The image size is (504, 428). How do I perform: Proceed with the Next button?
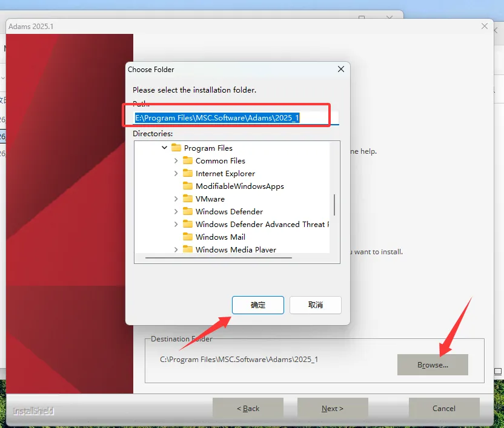[x=333, y=409]
